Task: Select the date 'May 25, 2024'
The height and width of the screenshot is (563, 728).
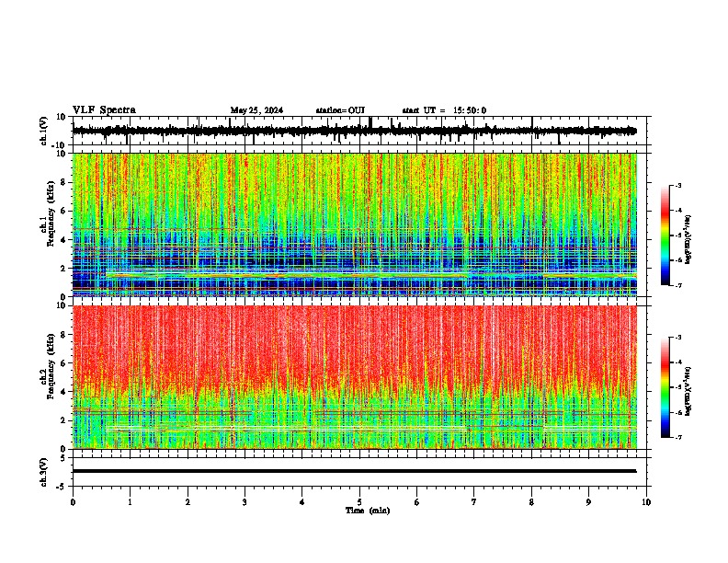Action: click(256, 110)
